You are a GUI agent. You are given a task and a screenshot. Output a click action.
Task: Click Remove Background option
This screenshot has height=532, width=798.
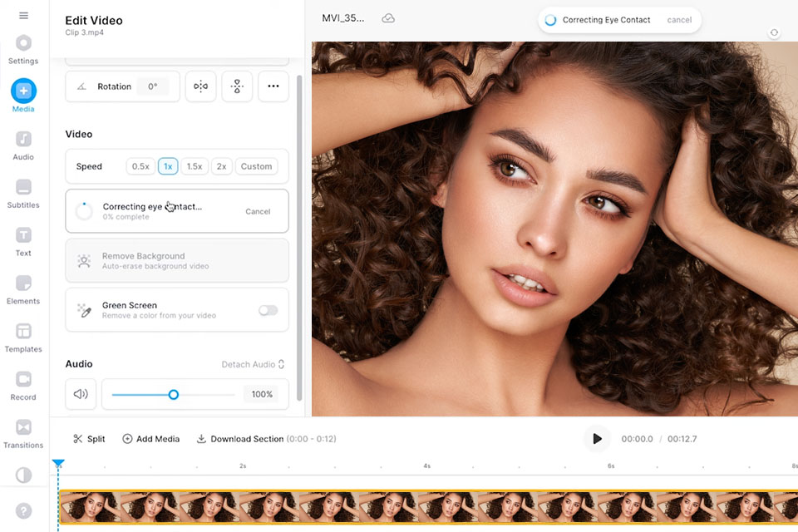(177, 261)
